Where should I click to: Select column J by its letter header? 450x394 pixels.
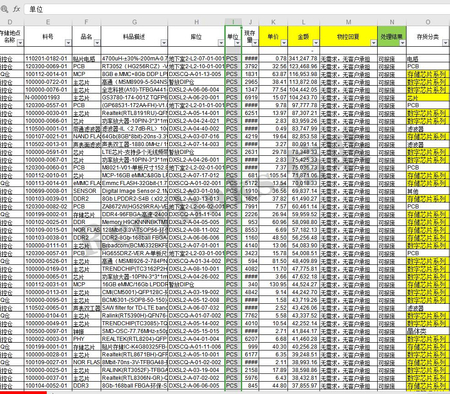coord(250,22)
